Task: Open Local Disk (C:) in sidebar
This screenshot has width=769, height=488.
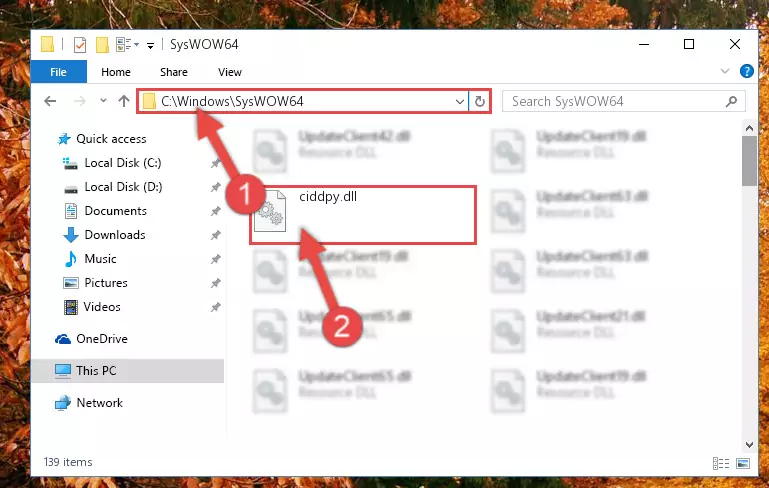Action: pyautogui.click(x=123, y=163)
